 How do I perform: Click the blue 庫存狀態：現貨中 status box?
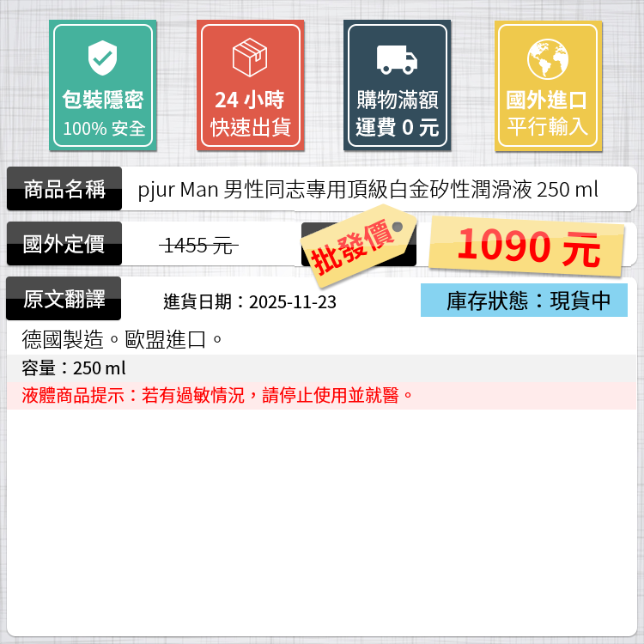pos(524,301)
